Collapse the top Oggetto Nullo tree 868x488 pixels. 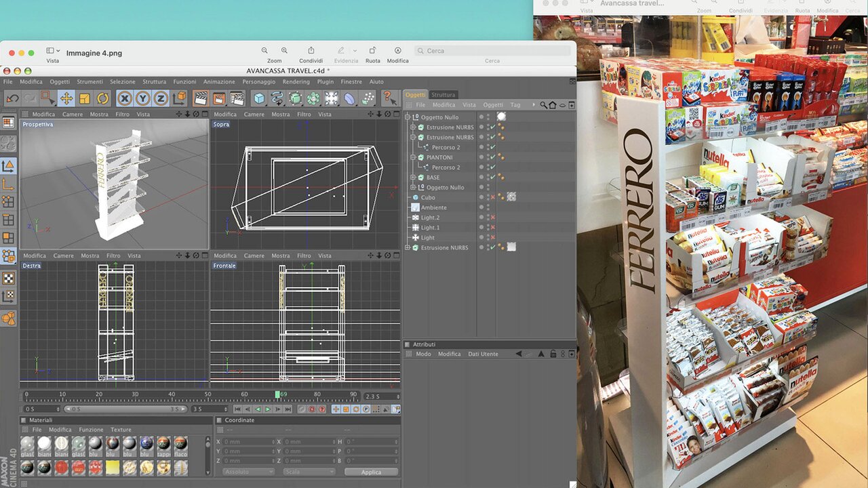408,117
